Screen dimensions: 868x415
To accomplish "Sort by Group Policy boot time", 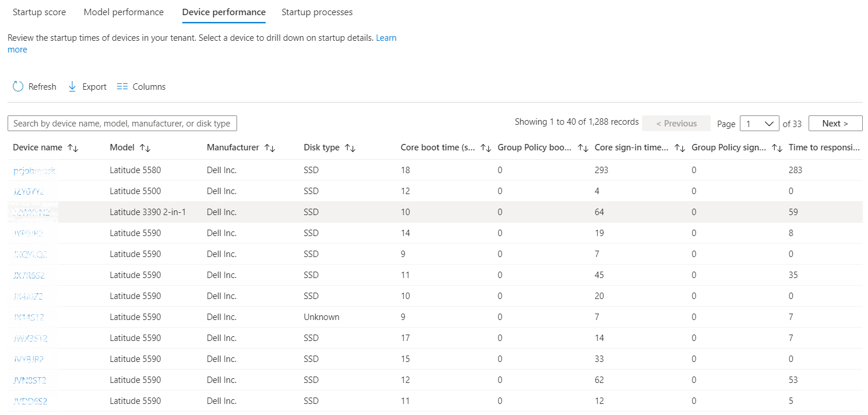I will point(583,147).
